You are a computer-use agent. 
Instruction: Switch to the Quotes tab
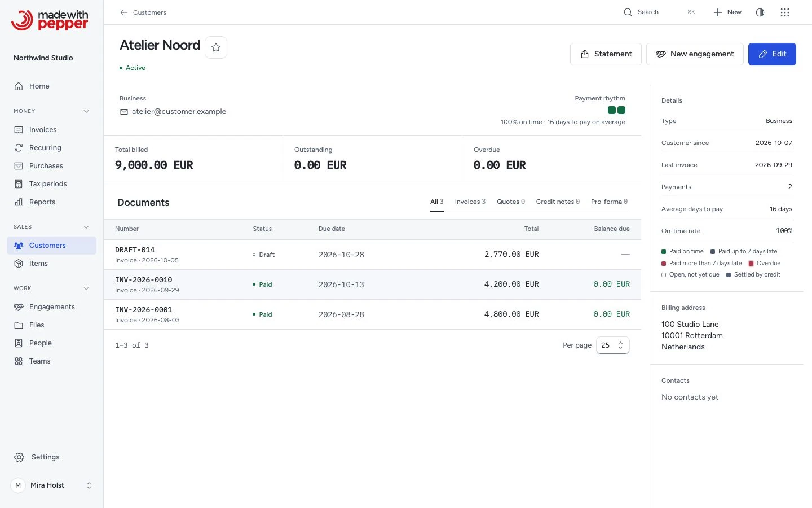point(511,202)
